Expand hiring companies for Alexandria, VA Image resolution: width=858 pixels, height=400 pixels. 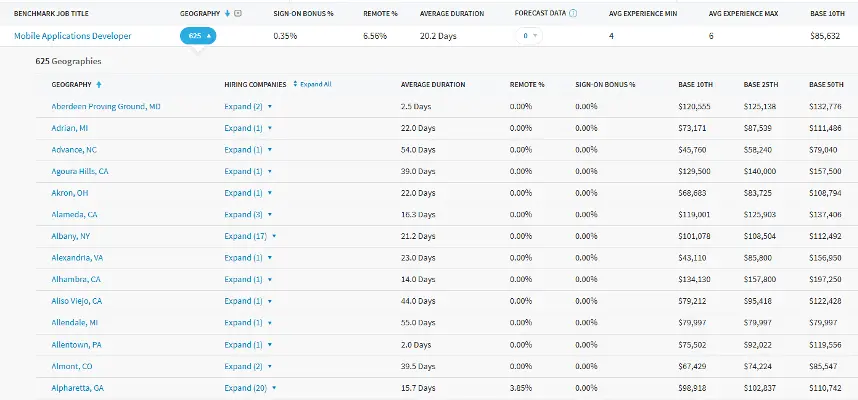[248, 258]
